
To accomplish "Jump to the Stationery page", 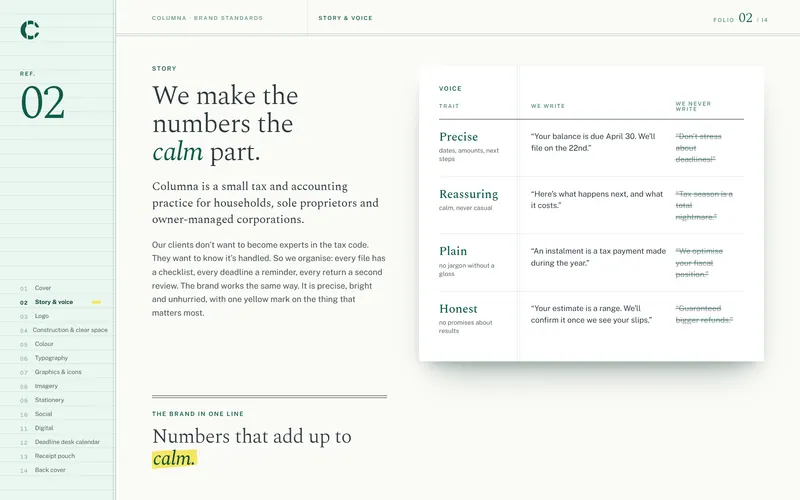I will click(x=49, y=400).
